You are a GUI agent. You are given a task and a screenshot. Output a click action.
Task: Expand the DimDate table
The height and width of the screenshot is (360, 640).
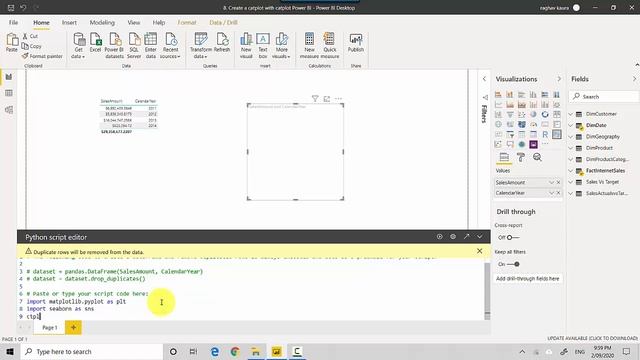[x=571, y=125]
